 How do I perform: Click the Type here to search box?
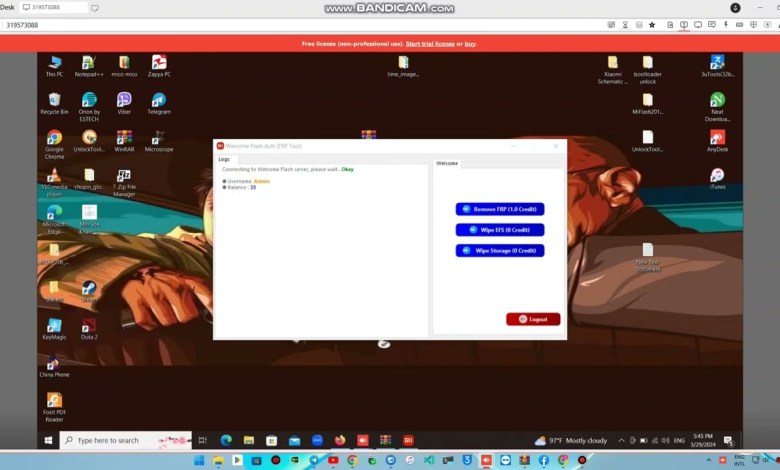pyautogui.click(x=126, y=440)
